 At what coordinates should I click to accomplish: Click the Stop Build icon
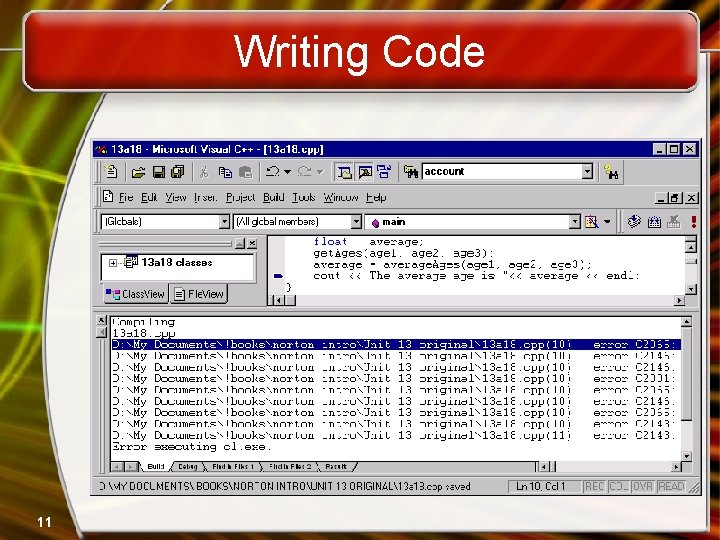(x=674, y=222)
